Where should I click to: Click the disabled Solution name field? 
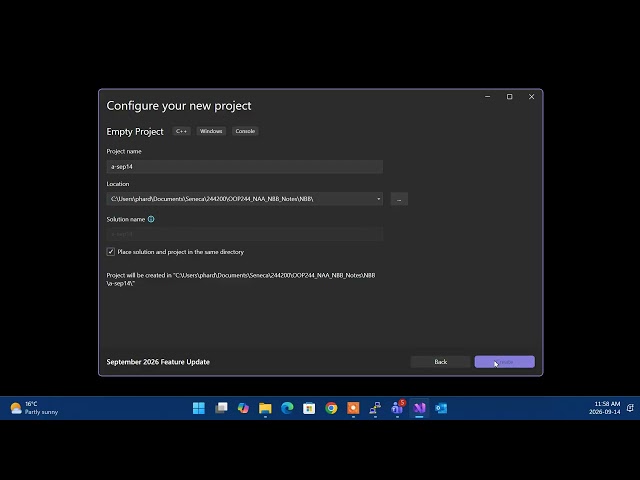(244, 234)
